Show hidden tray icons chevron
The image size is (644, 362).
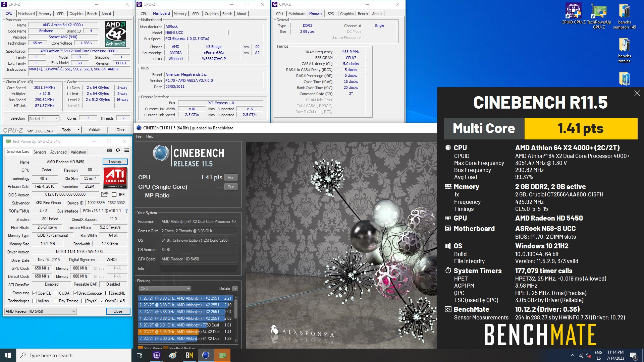click(x=572, y=356)
